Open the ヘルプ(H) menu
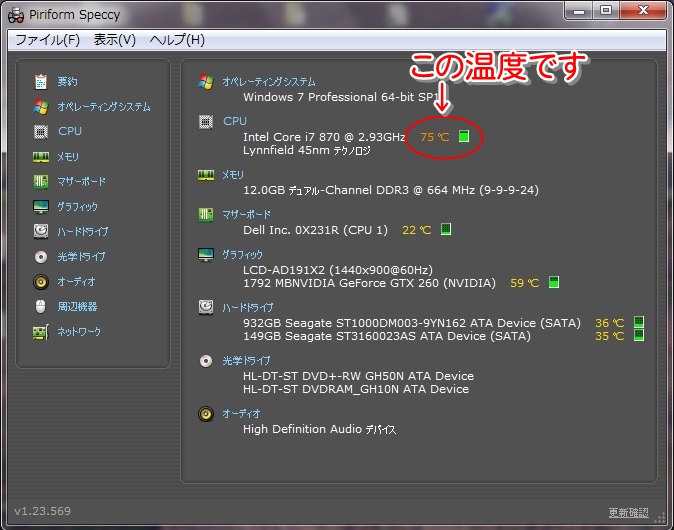This screenshot has height=530, width=674. point(177,40)
